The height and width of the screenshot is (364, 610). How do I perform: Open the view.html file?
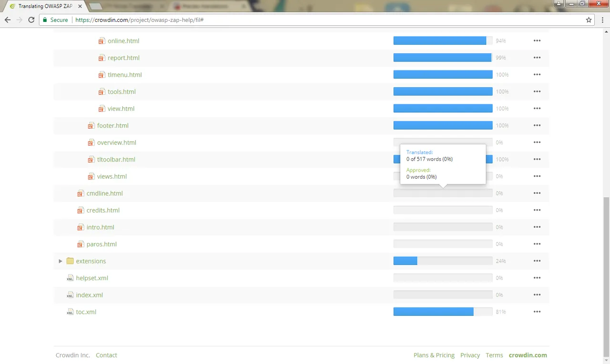(x=121, y=109)
